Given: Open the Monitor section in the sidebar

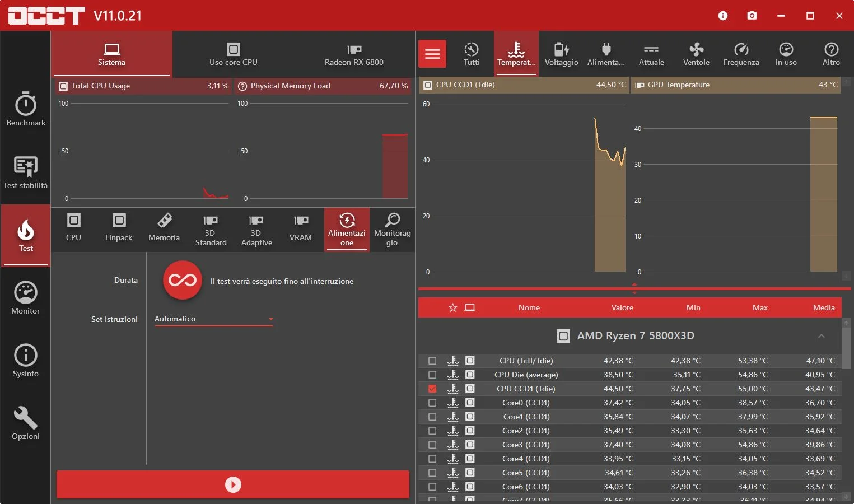Looking at the screenshot, I should click(26, 298).
